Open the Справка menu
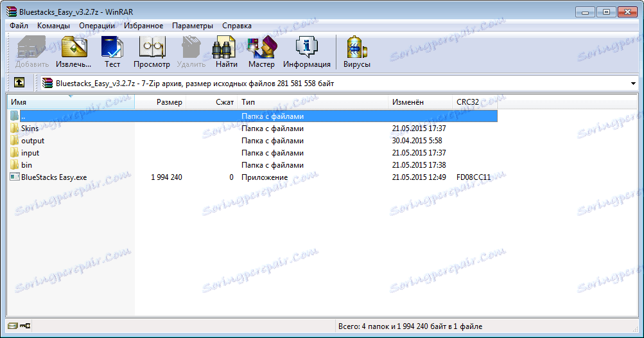644x338 pixels. point(236,26)
